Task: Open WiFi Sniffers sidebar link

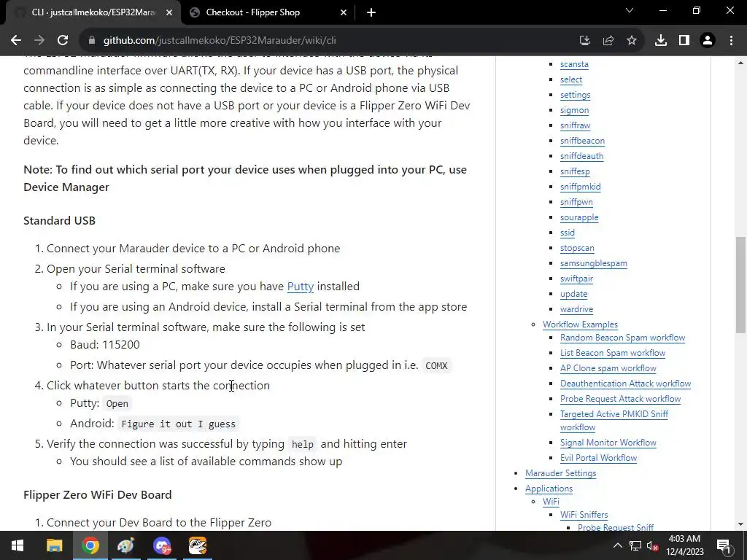Action: coord(584,514)
